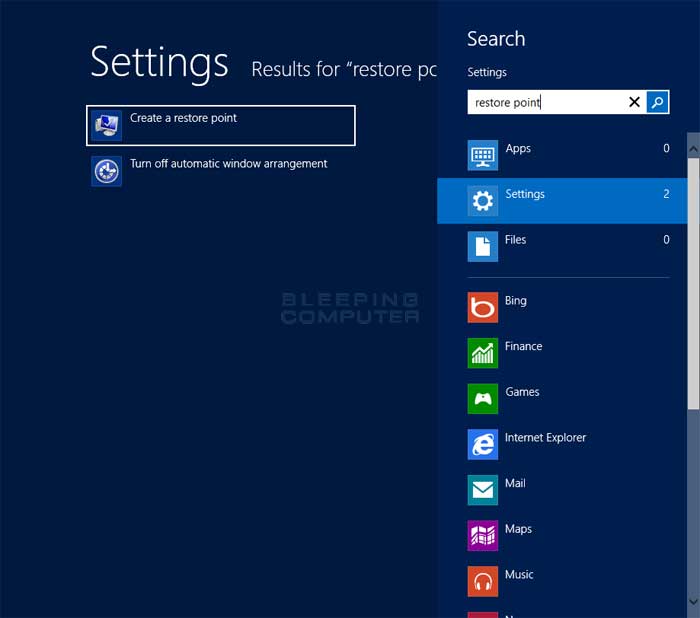Screen dimensions: 700x618
Task: Click the Files document icon
Action: click(483, 246)
